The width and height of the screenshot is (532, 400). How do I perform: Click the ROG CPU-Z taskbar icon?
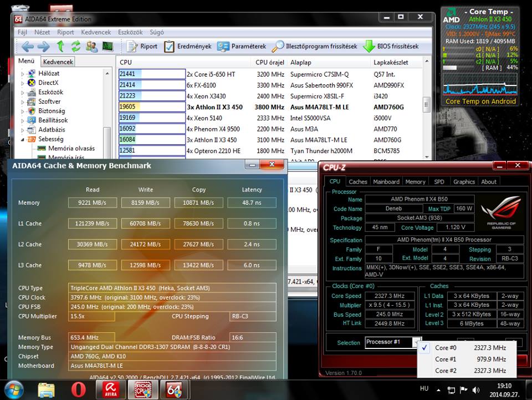pyautogui.click(x=142, y=390)
